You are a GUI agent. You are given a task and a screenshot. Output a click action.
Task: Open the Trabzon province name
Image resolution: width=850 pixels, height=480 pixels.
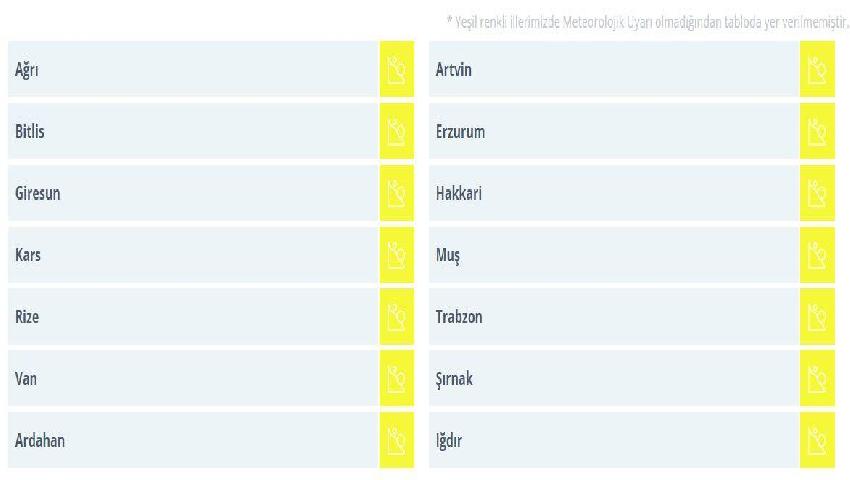click(x=459, y=317)
